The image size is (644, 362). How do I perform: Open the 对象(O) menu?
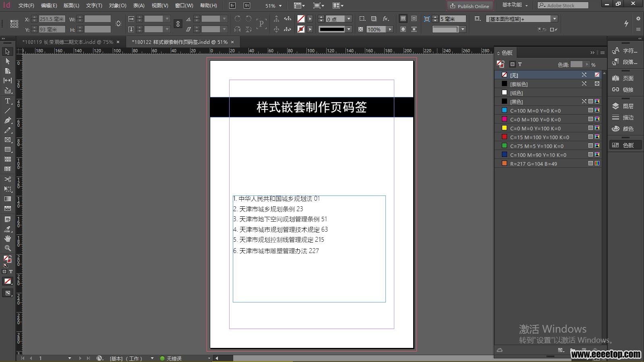coord(117,6)
